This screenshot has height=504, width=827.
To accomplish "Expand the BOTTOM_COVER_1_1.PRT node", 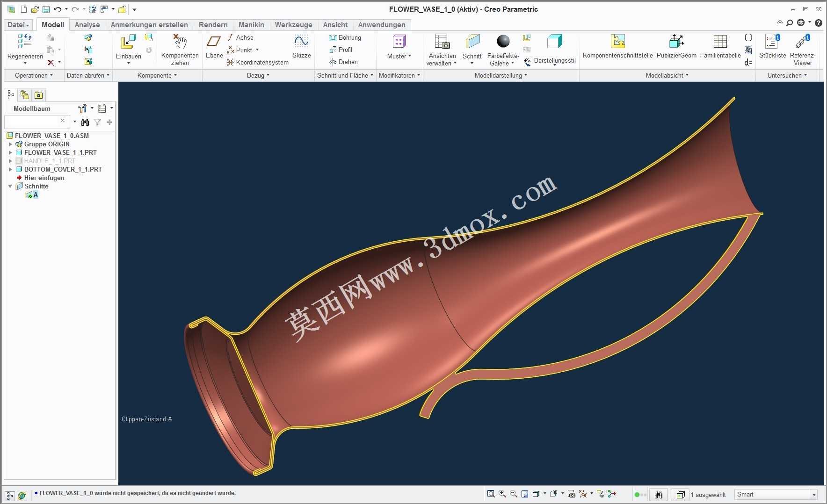I will tap(10, 169).
